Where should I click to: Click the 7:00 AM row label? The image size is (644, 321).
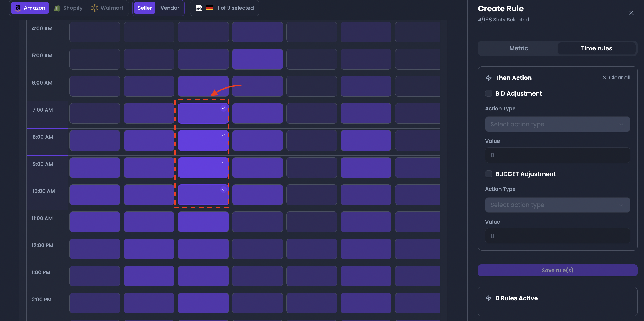coord(43,110)
